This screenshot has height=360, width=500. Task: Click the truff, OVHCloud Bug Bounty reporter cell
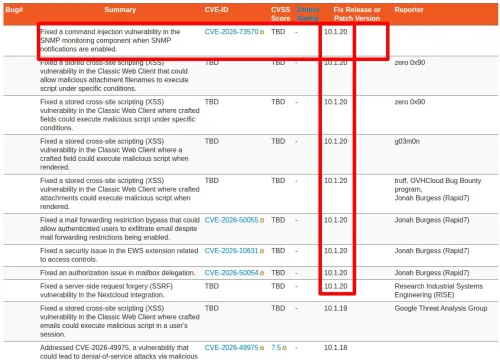438,189
